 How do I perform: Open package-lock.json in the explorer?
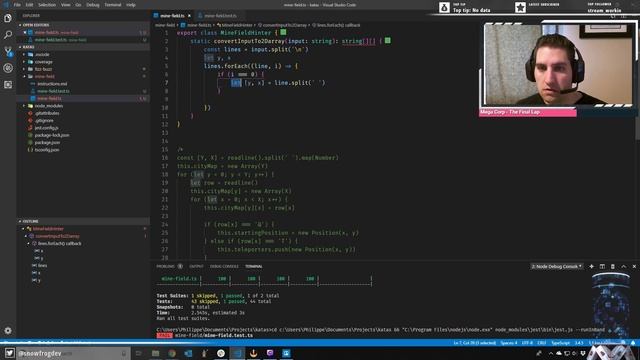tap(52, 135)
